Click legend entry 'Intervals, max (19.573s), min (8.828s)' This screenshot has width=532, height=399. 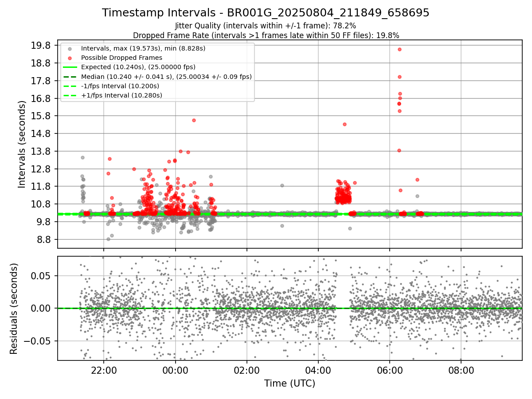(143, 48)
